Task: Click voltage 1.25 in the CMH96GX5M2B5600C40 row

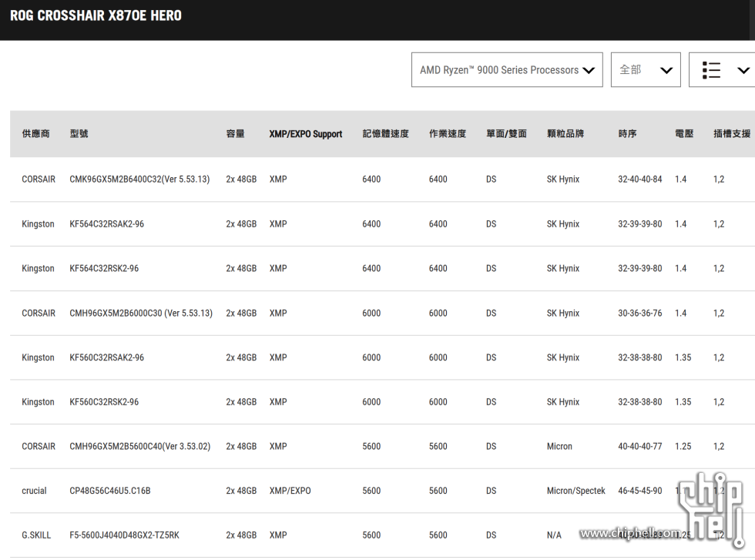Action: click(x=683, y=446)
